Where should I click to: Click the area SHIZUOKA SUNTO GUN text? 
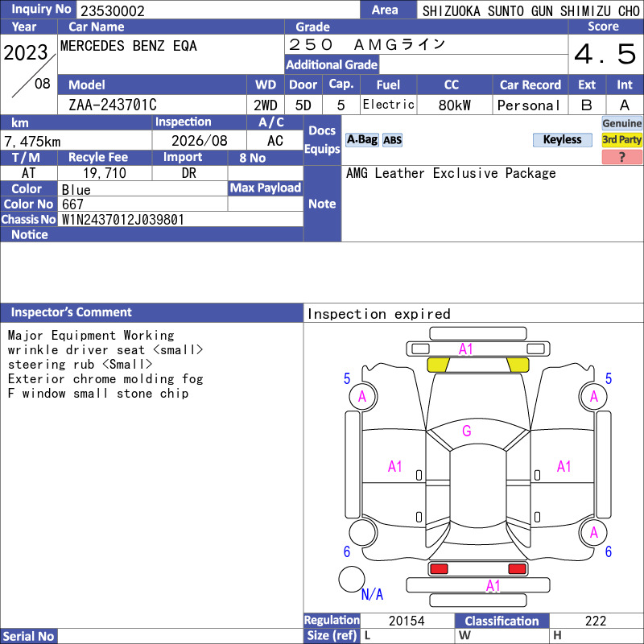530,11
